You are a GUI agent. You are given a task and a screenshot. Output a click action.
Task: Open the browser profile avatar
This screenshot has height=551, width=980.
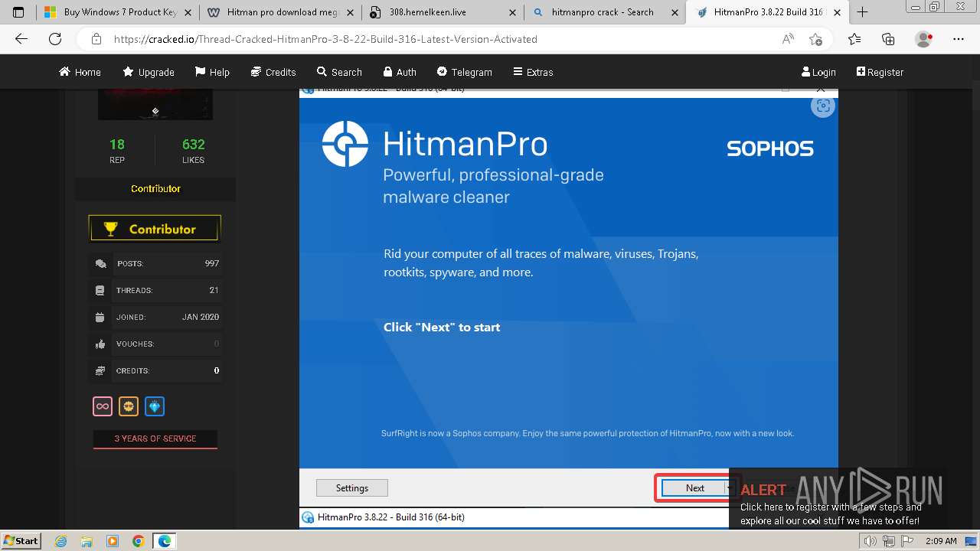pyautogui.click(x=924, y=39)
